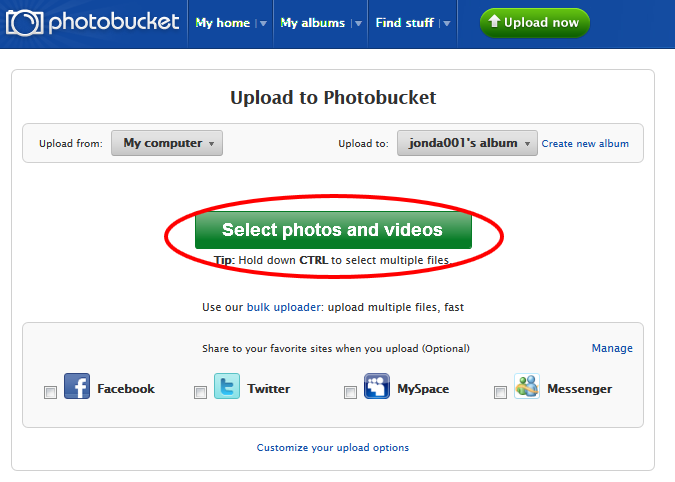Tick the Twitter sharing checkbox

(200, 392)
